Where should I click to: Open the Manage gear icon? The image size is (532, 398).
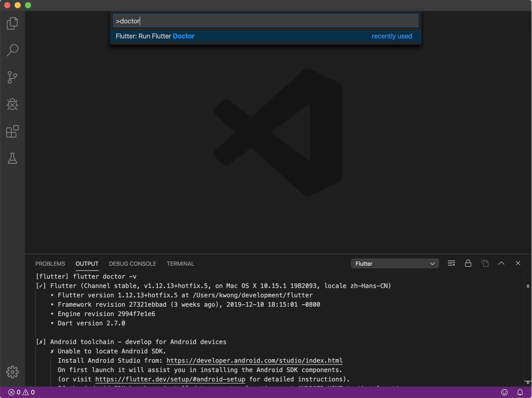12,372
